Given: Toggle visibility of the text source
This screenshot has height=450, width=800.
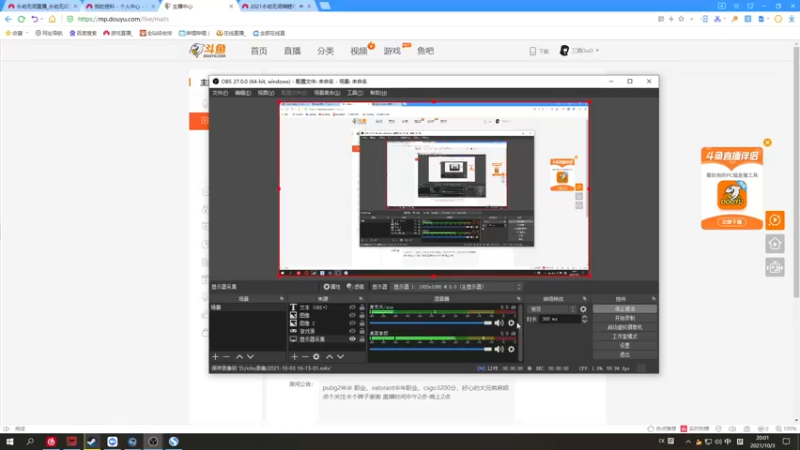Looking at the screenshot, I should click(x=352, y=308).
